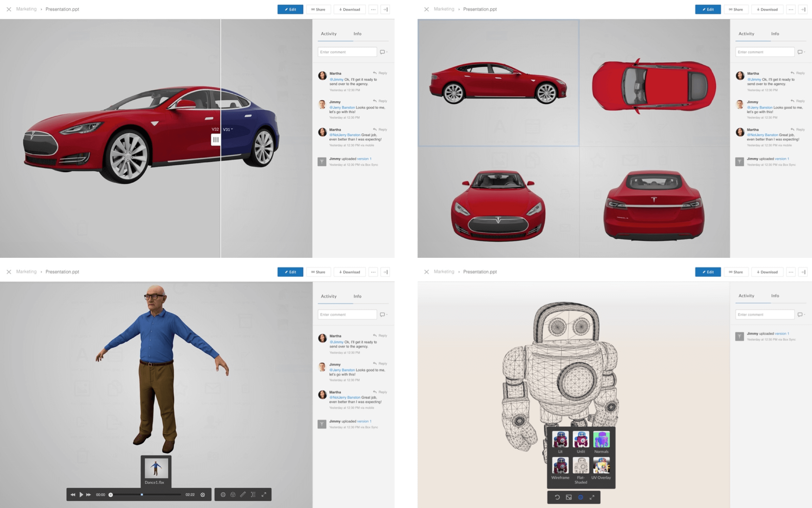Open comment options dropdown in wireframe robot window
This screenshot has width=812, height=508.
[801, 314]
